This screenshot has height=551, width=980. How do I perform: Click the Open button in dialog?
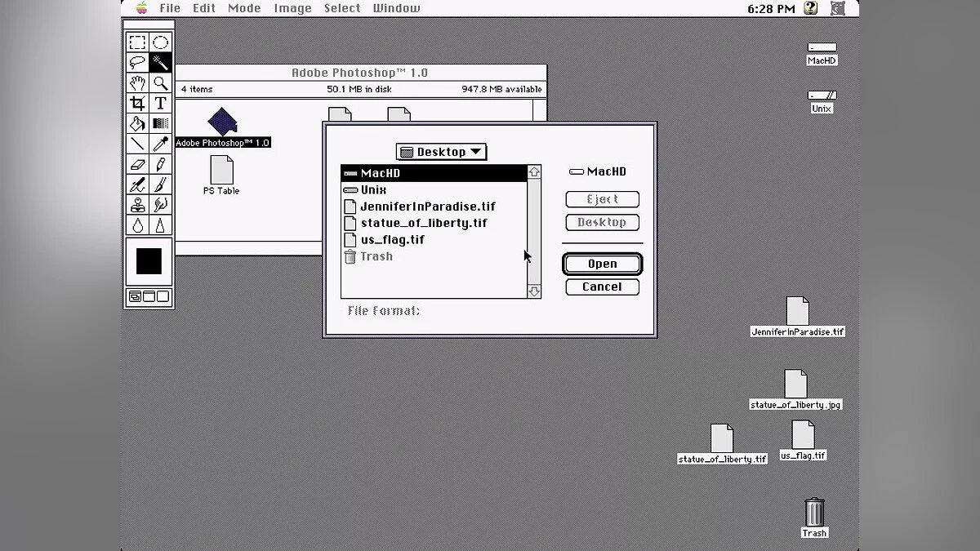point(602,264)
